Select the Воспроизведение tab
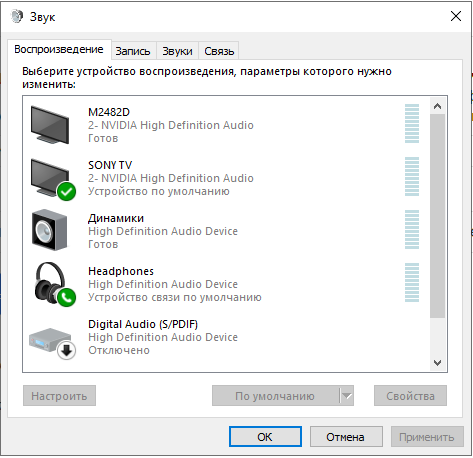 pyautogui.click(x=59, y=49)
